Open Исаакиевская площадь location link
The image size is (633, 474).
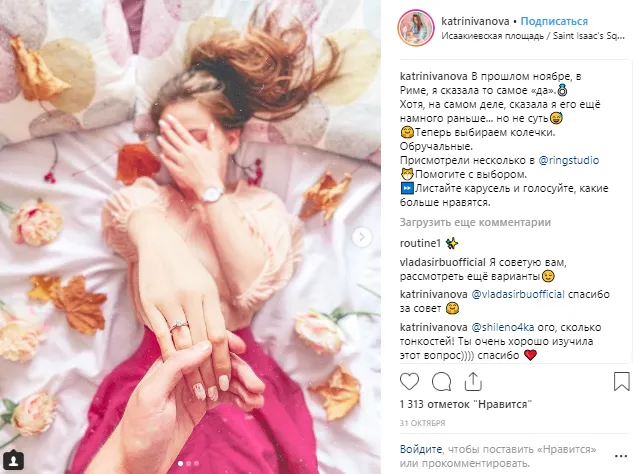click(532, 36)
